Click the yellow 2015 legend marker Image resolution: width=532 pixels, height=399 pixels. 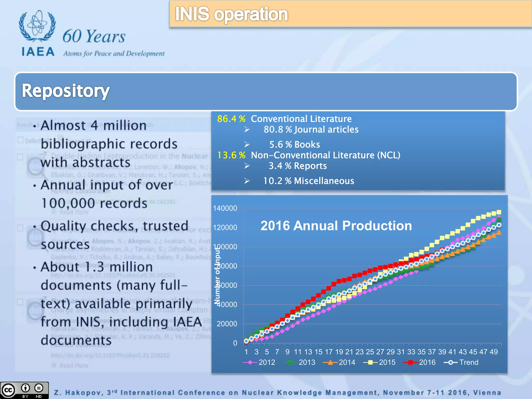tap(370, 362)
